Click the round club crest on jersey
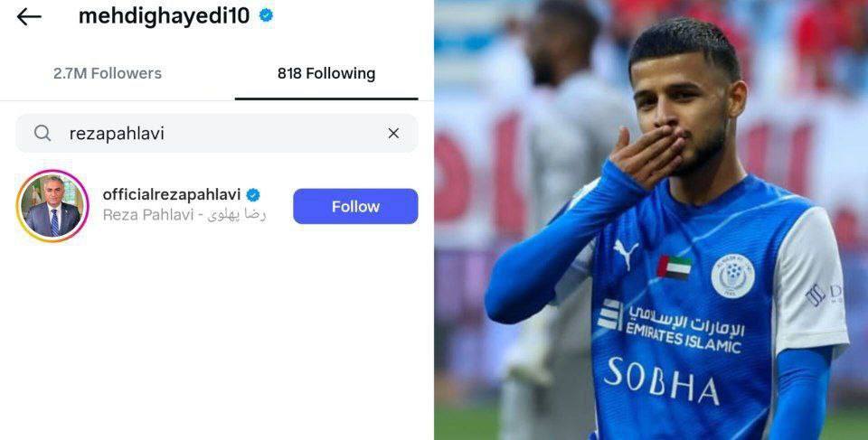The width and height of the screenshot is (868, 440). coord(733,276)
